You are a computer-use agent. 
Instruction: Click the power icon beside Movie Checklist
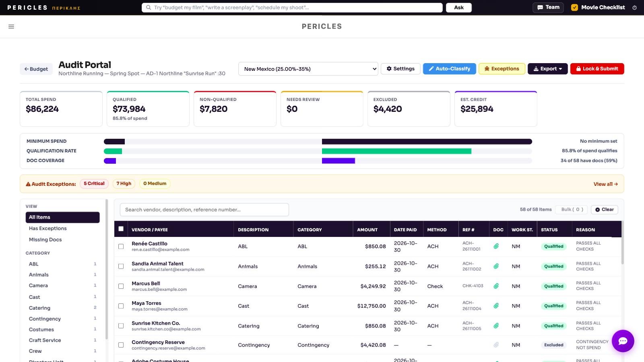pos(635,8)
